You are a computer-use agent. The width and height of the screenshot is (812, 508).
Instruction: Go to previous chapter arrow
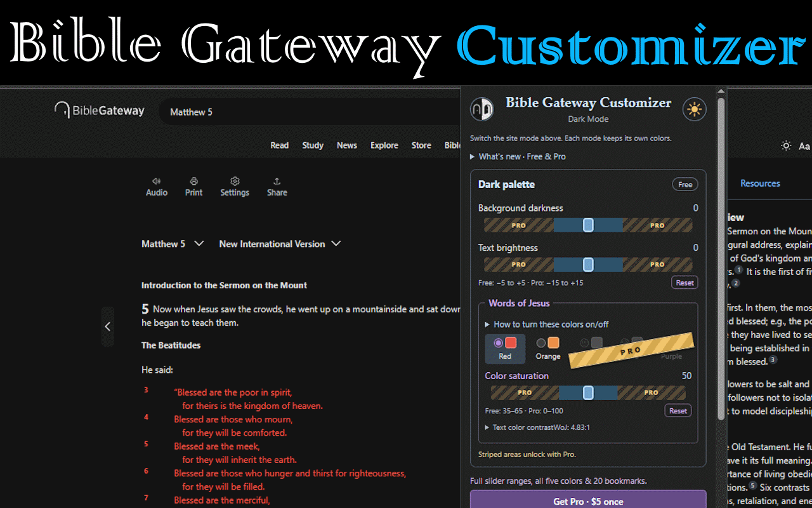coord(108,326)
